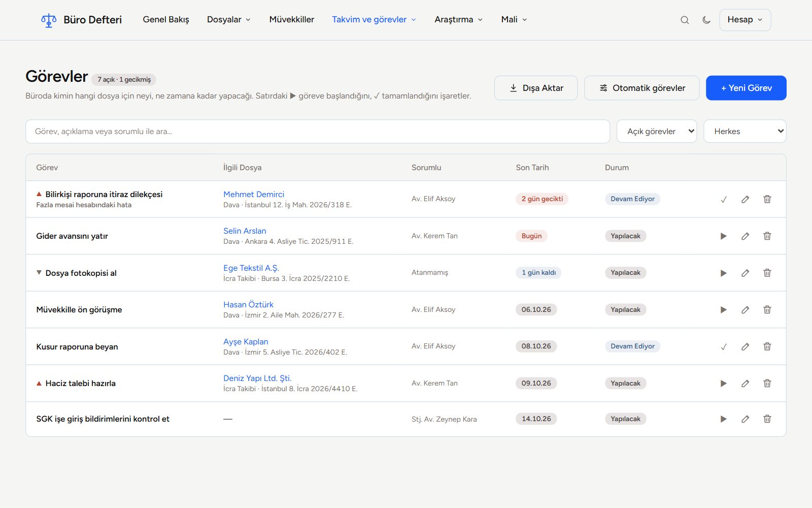Delete the Kusur raporuna beyan task

(767, 346)
